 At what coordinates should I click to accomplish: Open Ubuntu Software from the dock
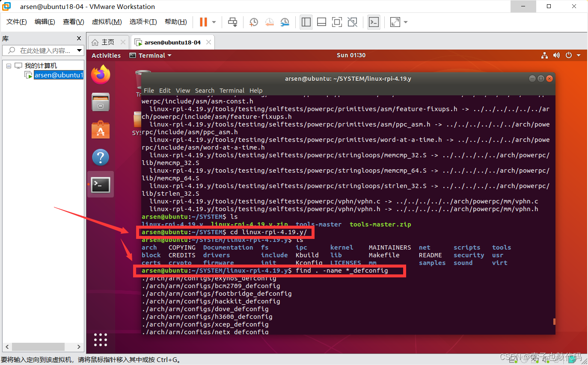tap(101, 130)
